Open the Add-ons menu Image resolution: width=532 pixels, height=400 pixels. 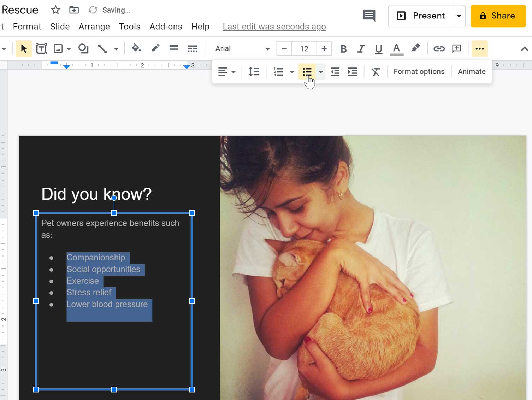pos(166,27)
